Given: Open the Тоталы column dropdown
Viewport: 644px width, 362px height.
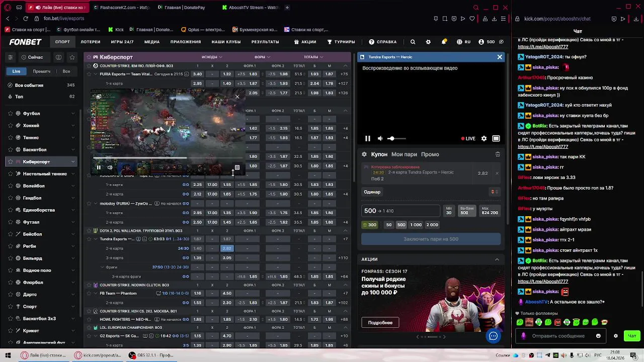Looking at the screenshot, I should coord(313,57).
